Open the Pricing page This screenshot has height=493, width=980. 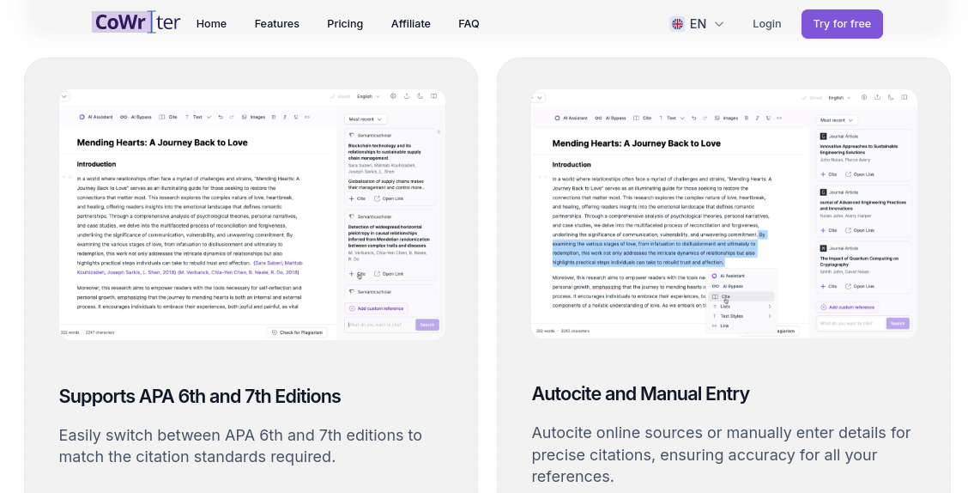point(345,24)
